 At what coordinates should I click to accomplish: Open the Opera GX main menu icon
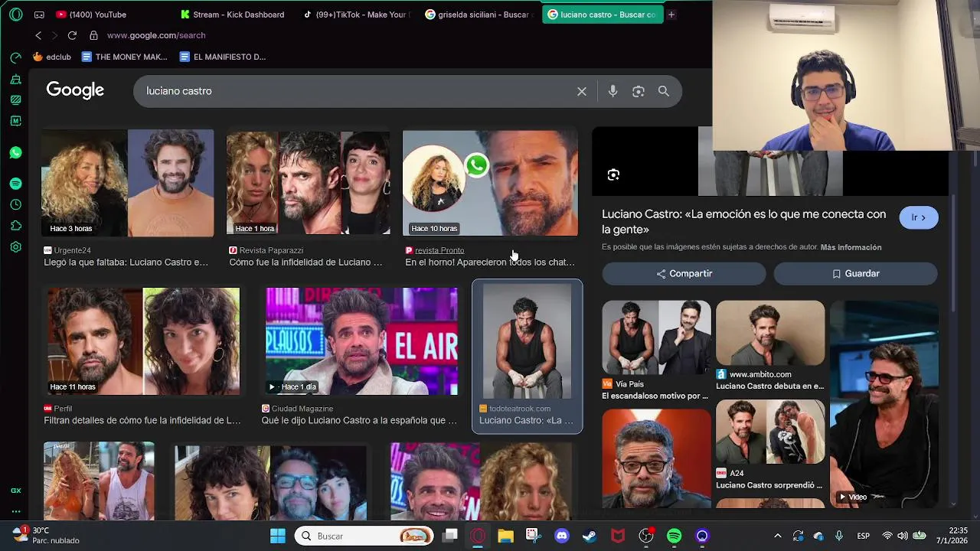click(x=15, y=15)
